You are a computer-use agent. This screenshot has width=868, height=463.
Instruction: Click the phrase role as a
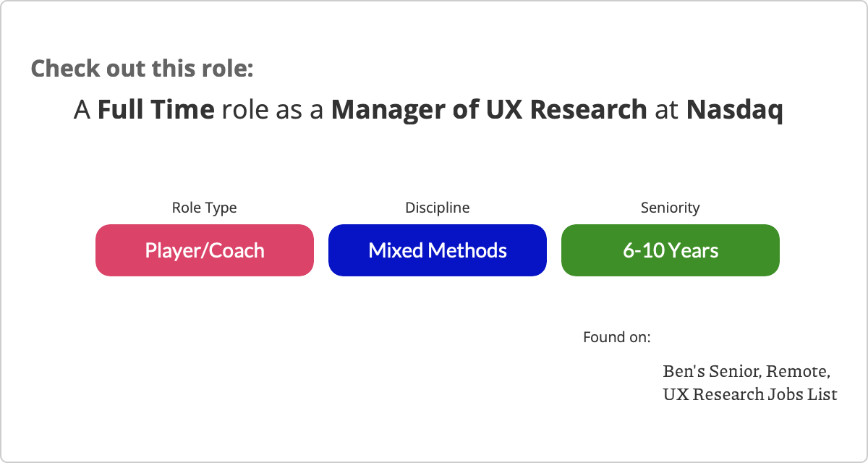273,109
